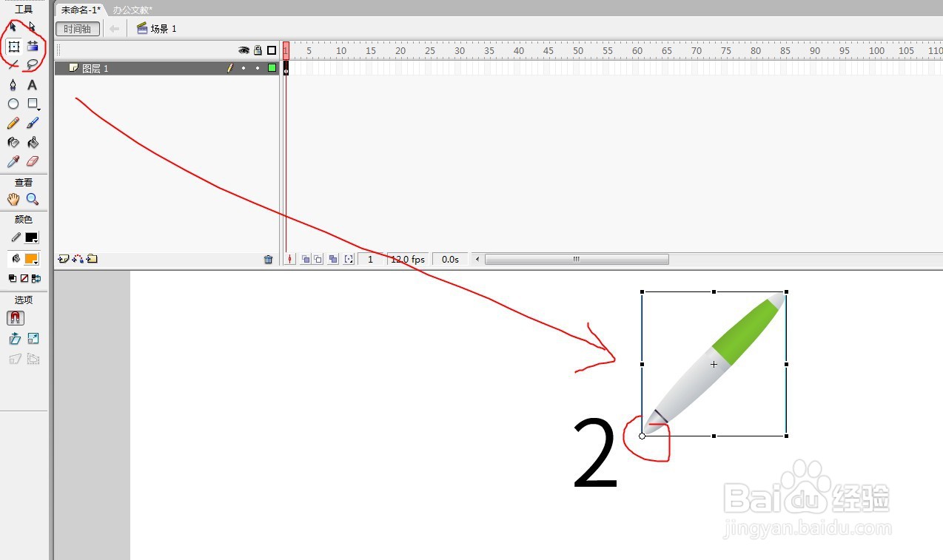Select the Pencil tool
This screenshot has width=943, height=560.
(x=13, y=124)
